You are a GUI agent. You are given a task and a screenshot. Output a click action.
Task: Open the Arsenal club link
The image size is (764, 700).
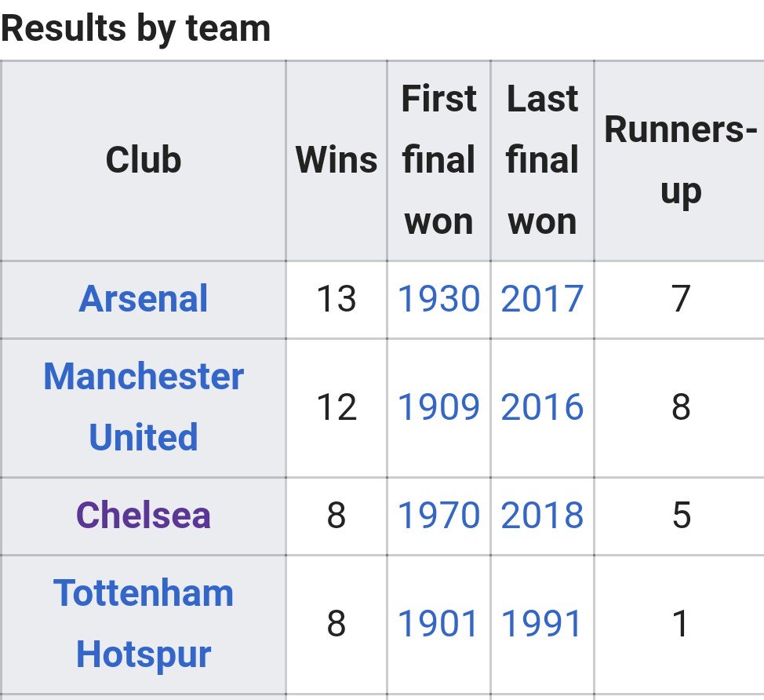tap(144, 298)
